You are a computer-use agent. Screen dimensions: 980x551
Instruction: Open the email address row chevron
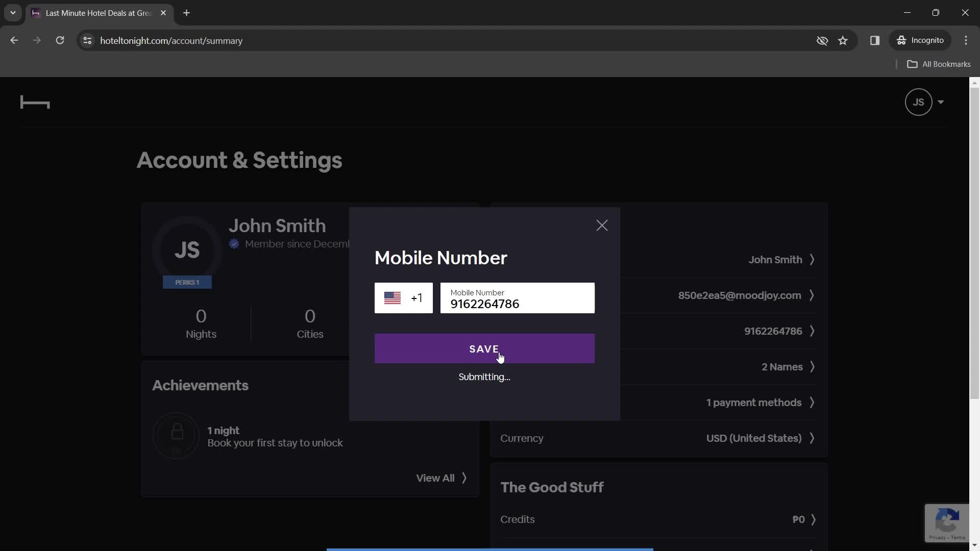coord(812,295)
